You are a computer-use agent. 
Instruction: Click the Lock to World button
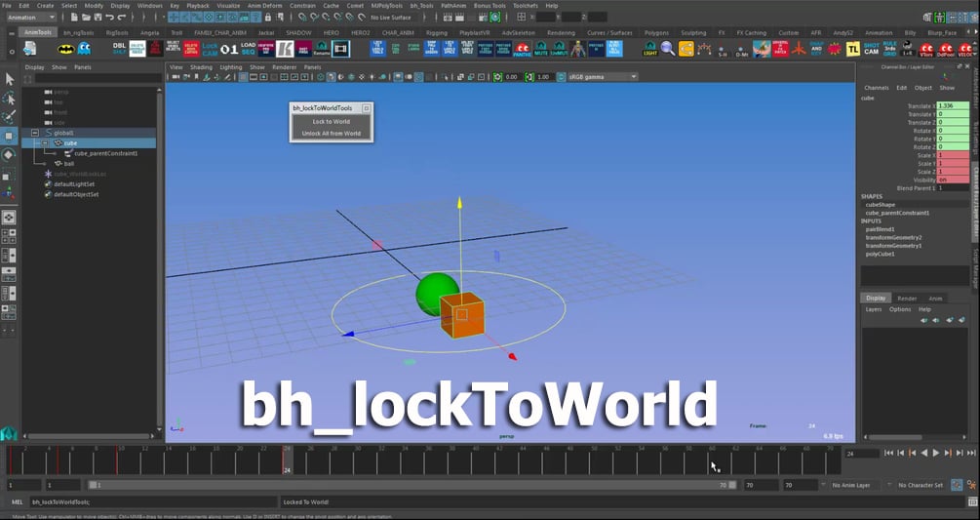pyautogui.click(x=332, y=121)
